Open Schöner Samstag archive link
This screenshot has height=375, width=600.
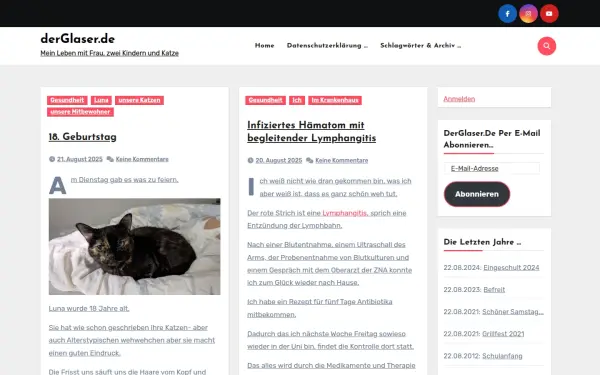point(513,312)
